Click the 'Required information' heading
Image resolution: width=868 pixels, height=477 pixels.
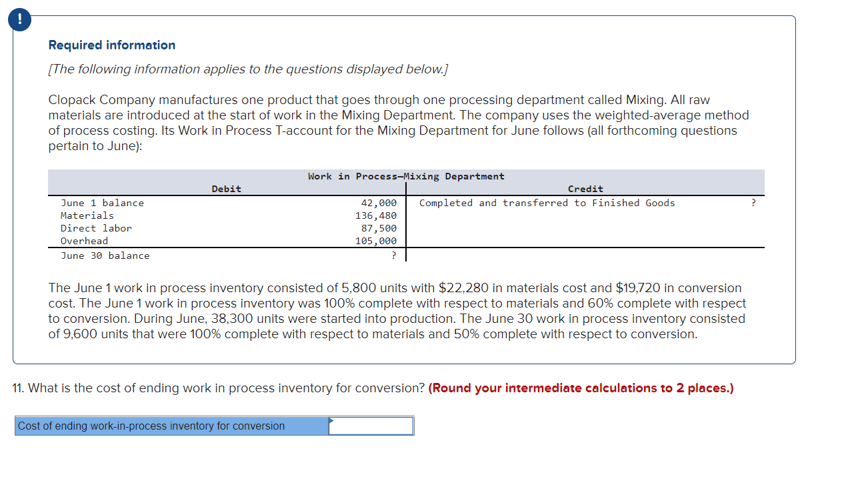tap(112, 45)
